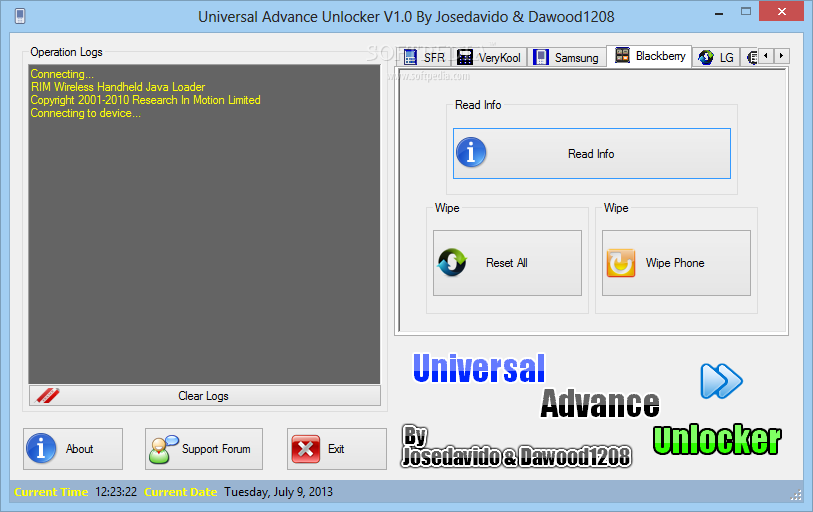This screenshot has height=512, width=813.
Task: Close the Universal Advance Unlocker window
Action: pos(782,11)
